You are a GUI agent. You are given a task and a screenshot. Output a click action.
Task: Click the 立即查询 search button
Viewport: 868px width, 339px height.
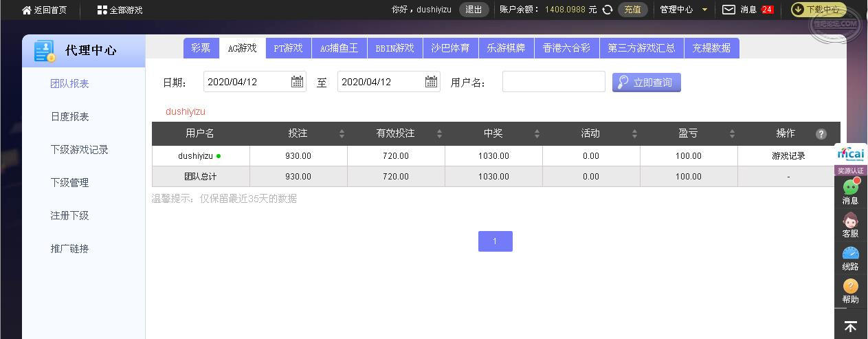click(647, 83)
